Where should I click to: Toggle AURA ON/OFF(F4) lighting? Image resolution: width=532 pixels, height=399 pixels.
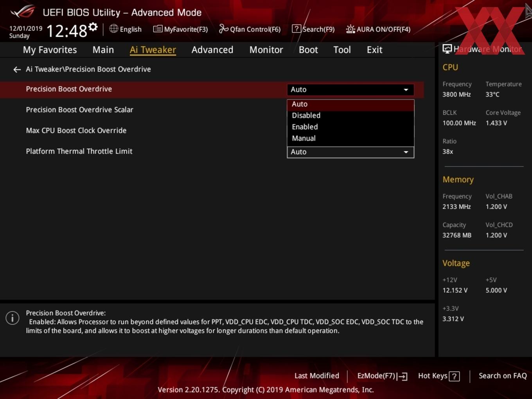(x=378, y=29)
